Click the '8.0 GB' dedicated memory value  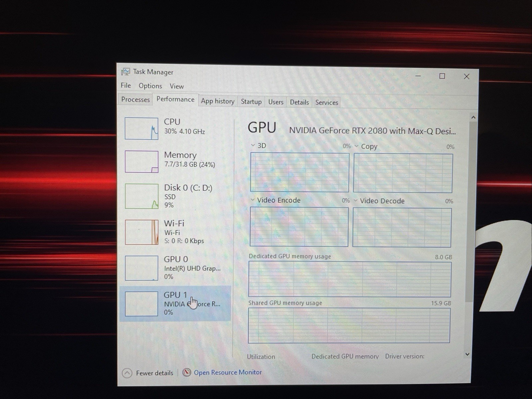pos(444,257)
